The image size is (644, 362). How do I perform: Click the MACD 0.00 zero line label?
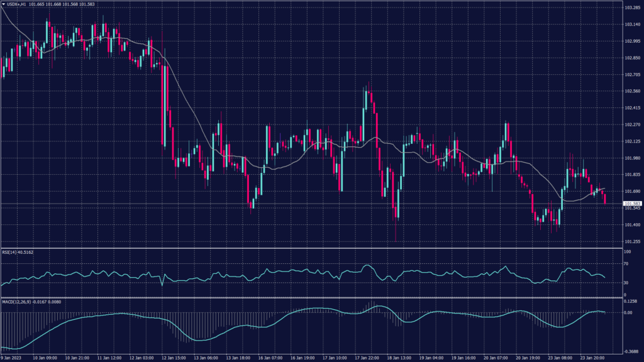627,312
